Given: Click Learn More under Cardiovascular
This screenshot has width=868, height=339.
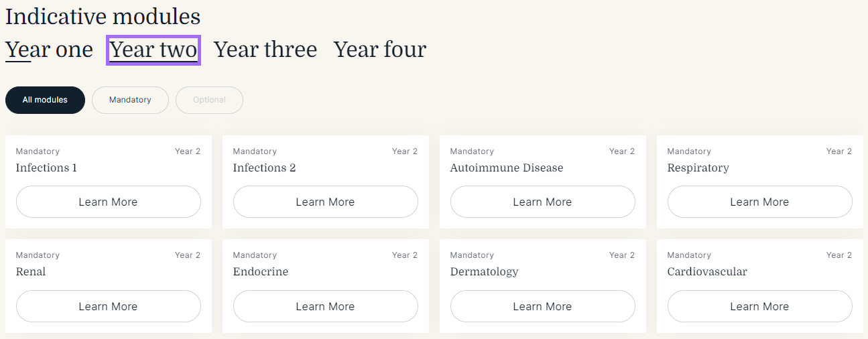Looking at the screenshot, I should [x=760, y=306].
